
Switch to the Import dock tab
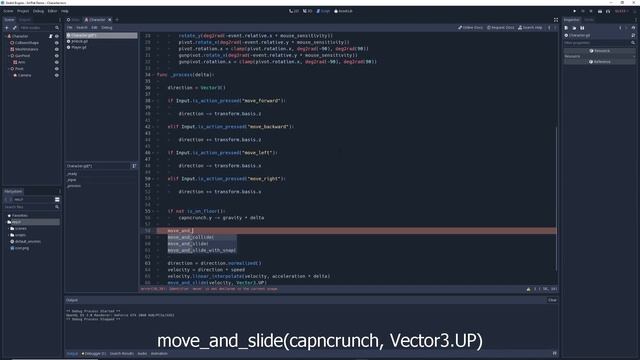pos(24,20)
